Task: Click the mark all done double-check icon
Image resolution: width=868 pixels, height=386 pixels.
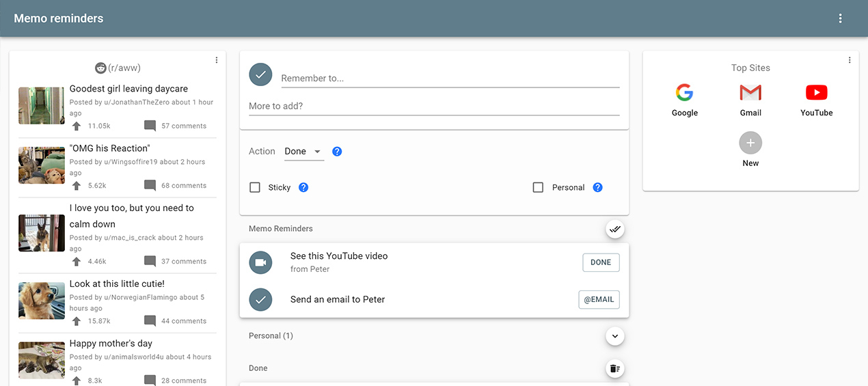Action: click(615, 230)
